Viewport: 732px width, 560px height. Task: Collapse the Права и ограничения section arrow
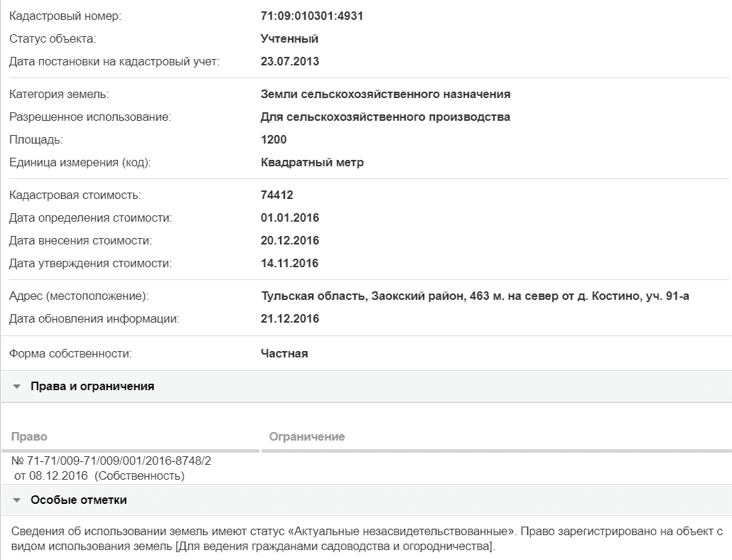coord(17,387)
